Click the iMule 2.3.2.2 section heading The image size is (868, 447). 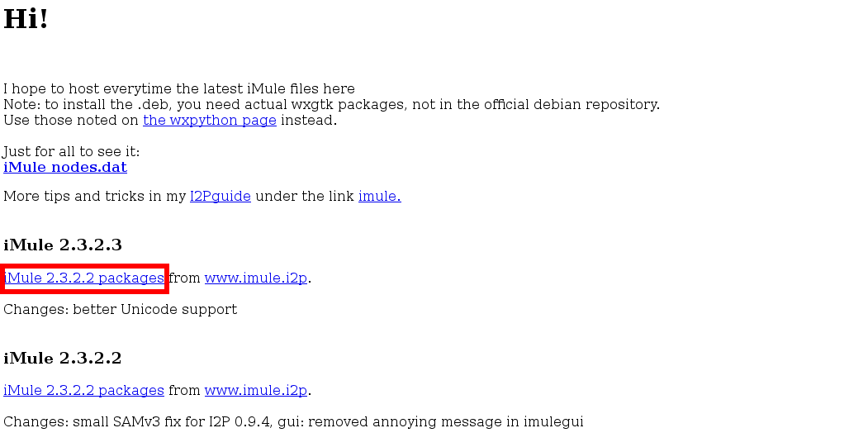[63, 359]
